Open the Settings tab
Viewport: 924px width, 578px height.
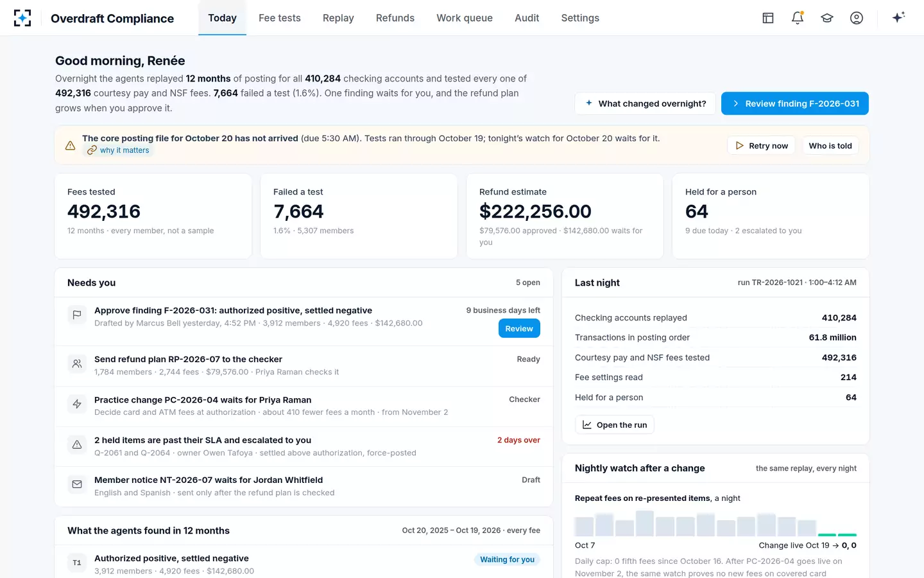pos(580,18)
